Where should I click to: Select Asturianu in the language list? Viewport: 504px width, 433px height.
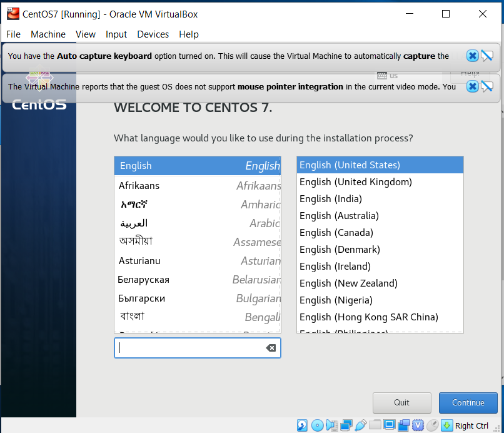(198, 261)
